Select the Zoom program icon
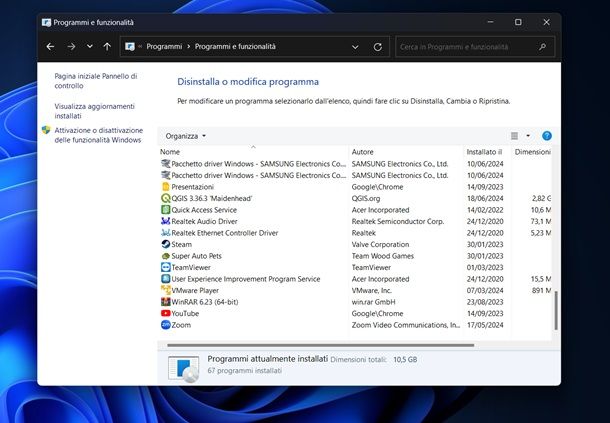 [x=165, y=325]
